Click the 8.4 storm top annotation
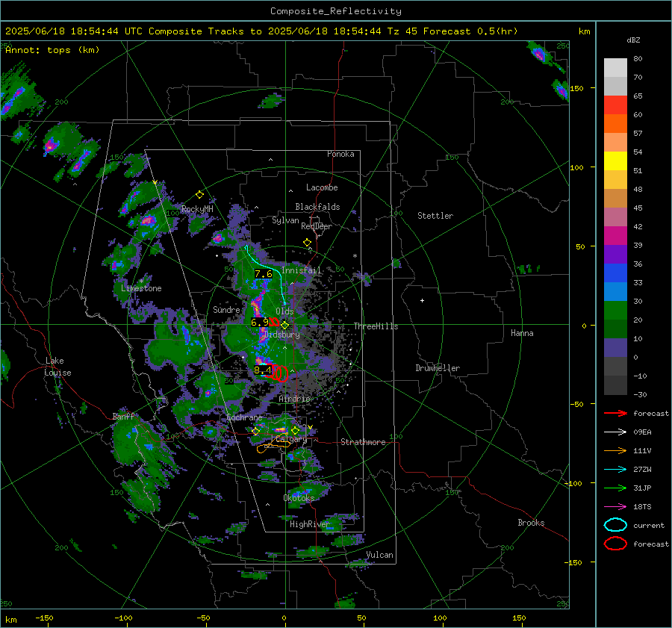The image size is (672, 628). 263,370
